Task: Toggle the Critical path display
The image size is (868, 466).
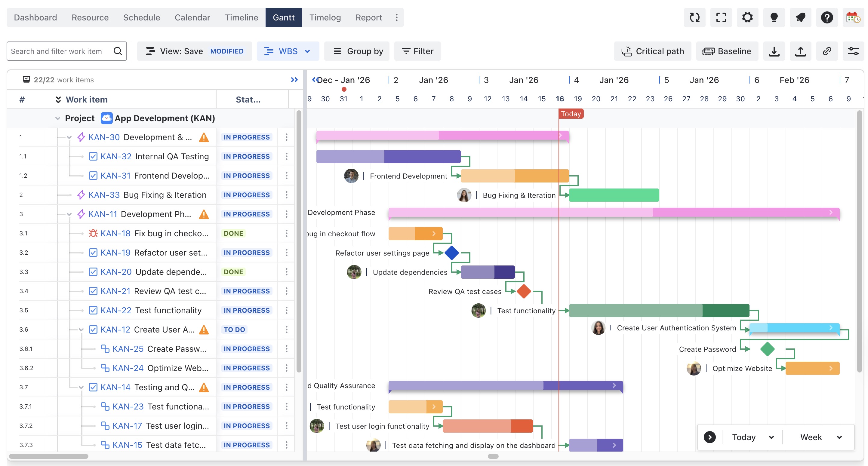Action: (652, 51)
